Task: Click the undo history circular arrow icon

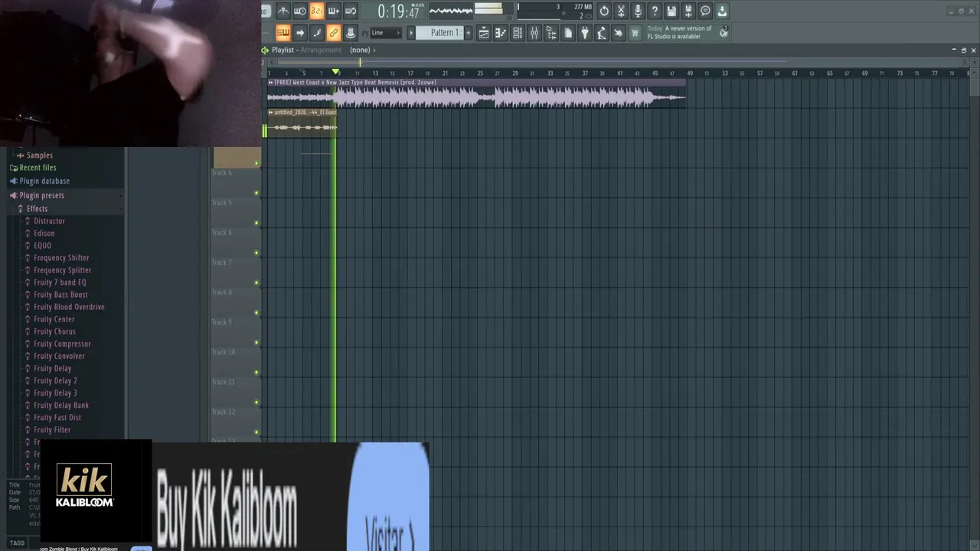Action: tap(604, 11)
